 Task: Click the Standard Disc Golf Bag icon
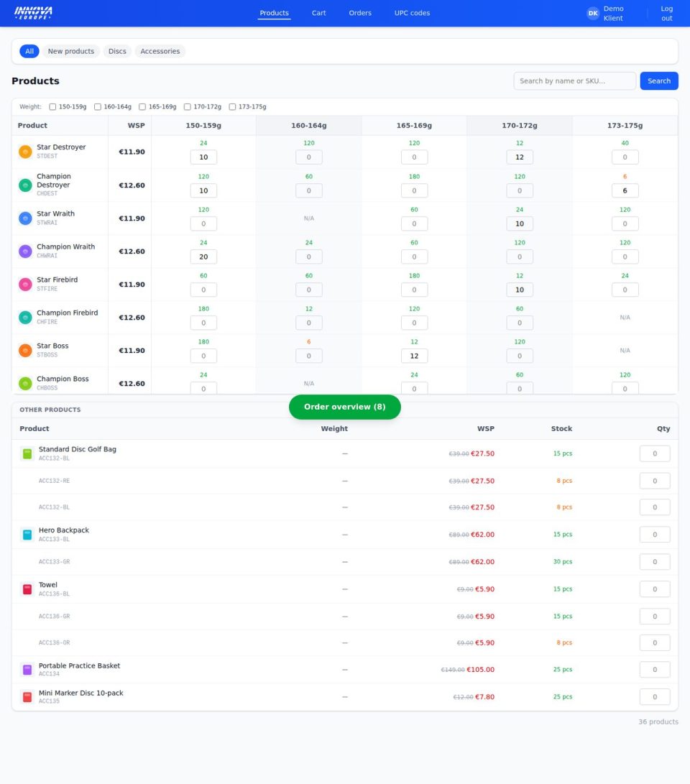click(x=27, y=453)
